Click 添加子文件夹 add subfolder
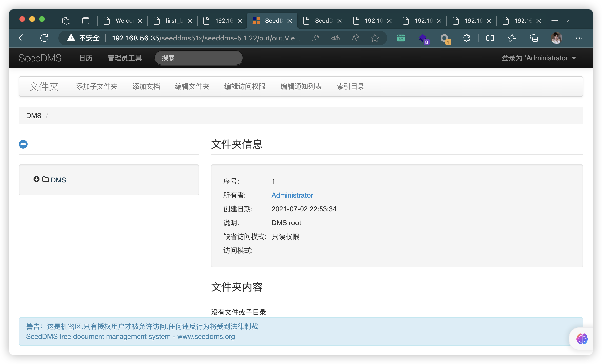 (x=97, y=86)
